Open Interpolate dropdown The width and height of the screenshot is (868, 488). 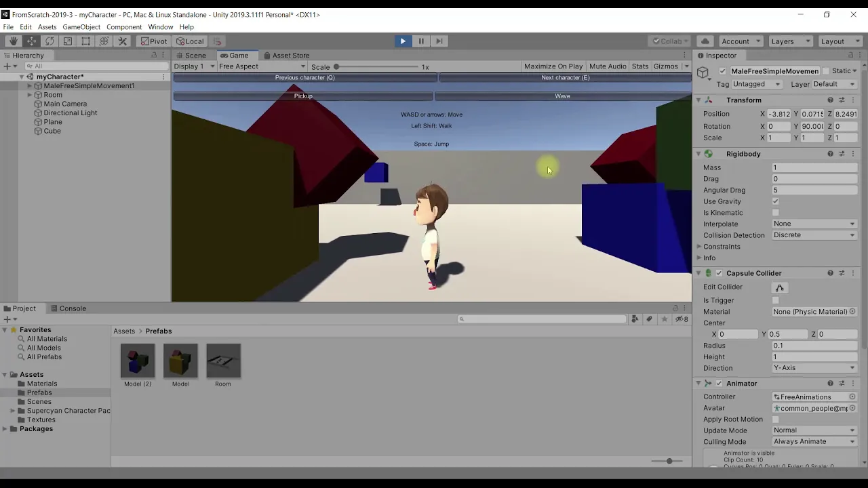click(814, 224)
